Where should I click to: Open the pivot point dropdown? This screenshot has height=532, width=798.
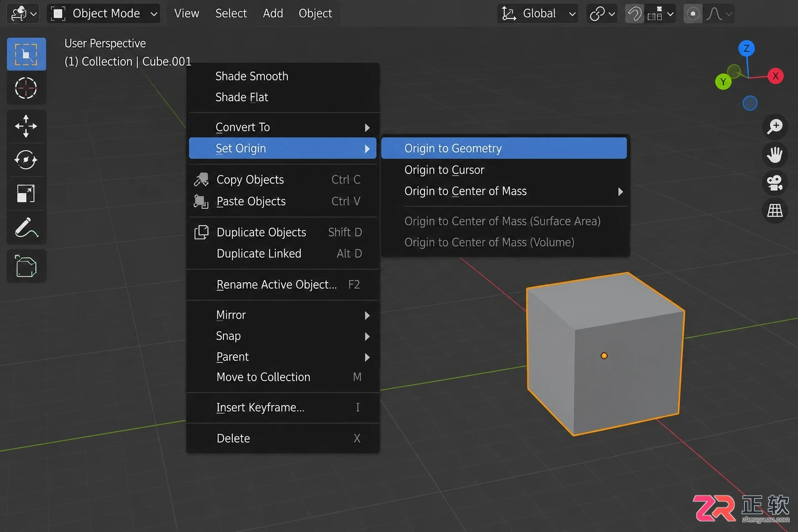(x=602, y=13)
